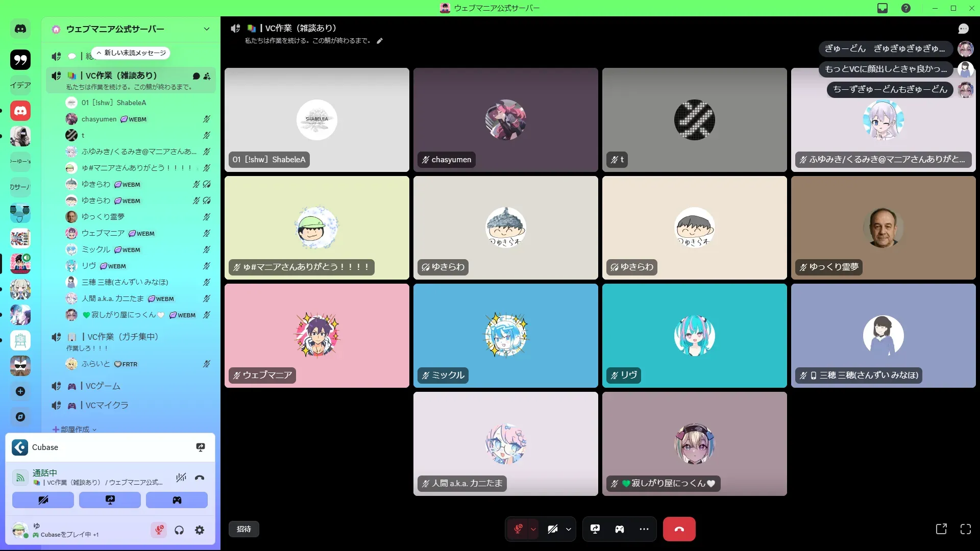Open the inbox icon in title bar

click(x=883, y=8)
